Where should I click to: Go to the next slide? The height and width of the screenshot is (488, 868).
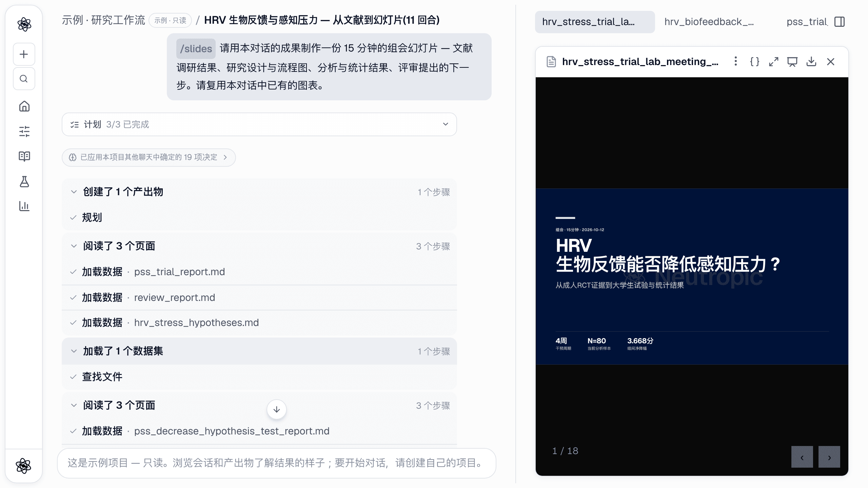point(829,457)
